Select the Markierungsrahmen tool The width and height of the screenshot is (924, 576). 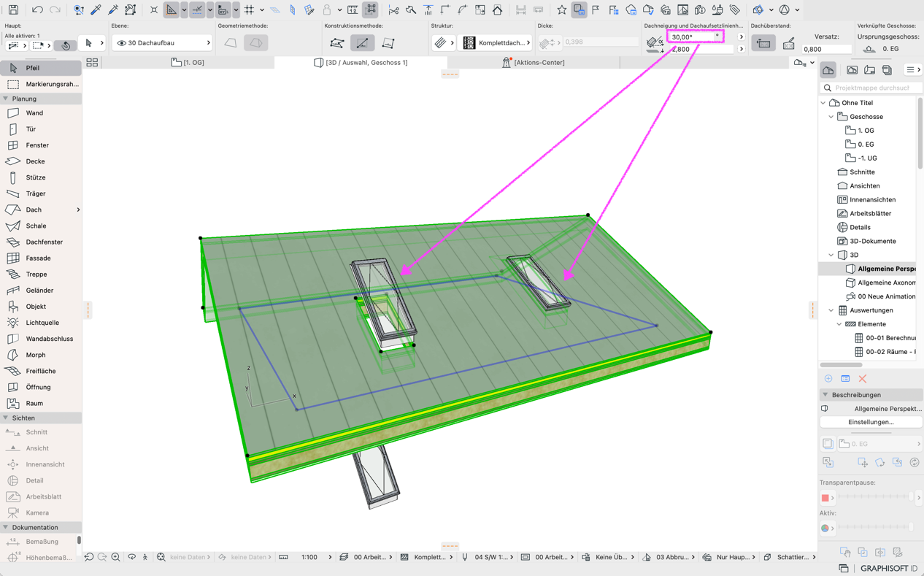41,84
